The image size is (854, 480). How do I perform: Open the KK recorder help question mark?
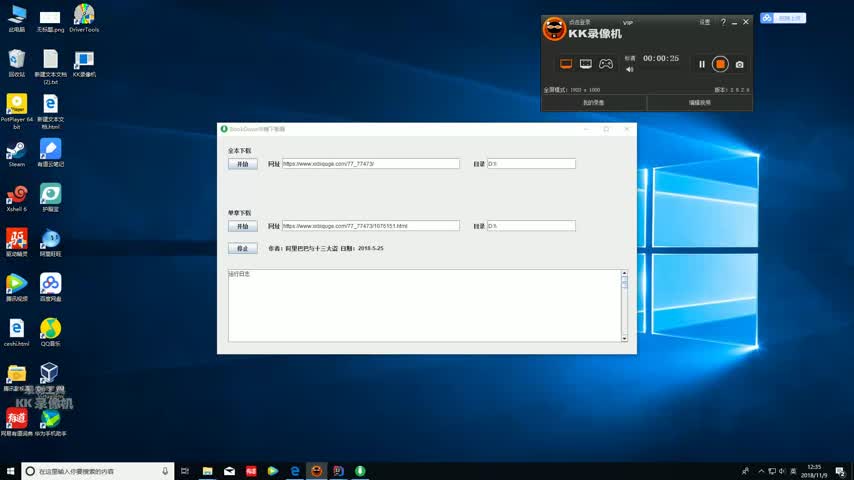click(723, 22)
